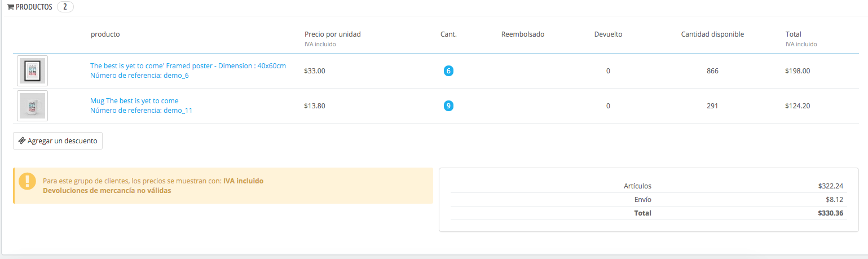Click the yellow warning exclamation icon

(27, 181)
